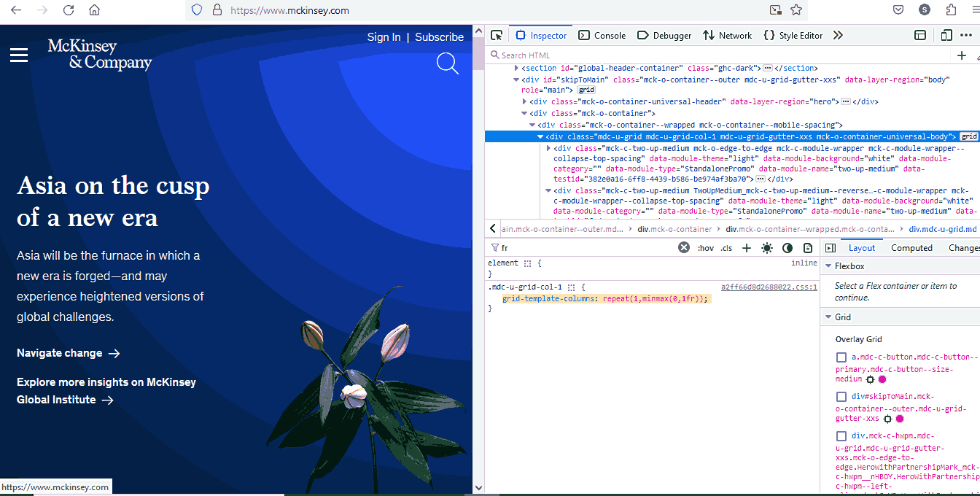Open the Sign In page
This screenshot has height=496, width=980.
tap(384, 36)
